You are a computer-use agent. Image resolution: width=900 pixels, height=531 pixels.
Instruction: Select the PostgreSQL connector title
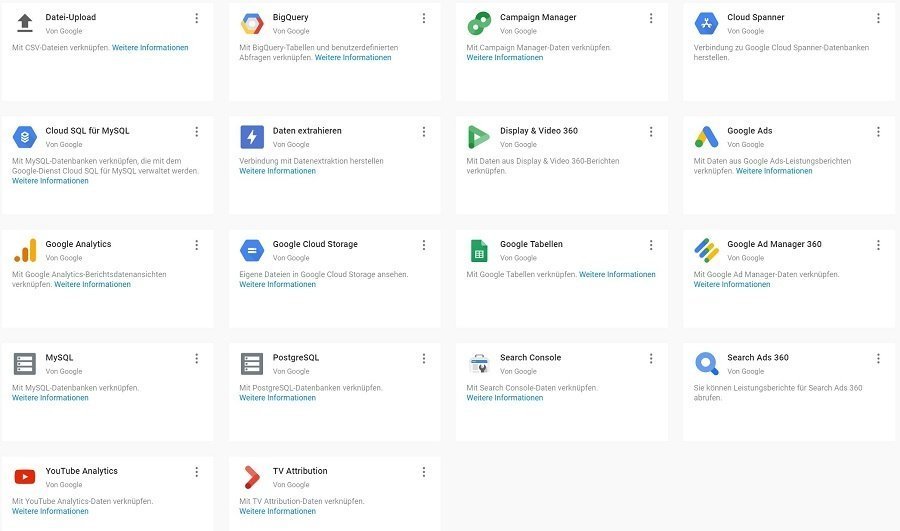point(296,358)
